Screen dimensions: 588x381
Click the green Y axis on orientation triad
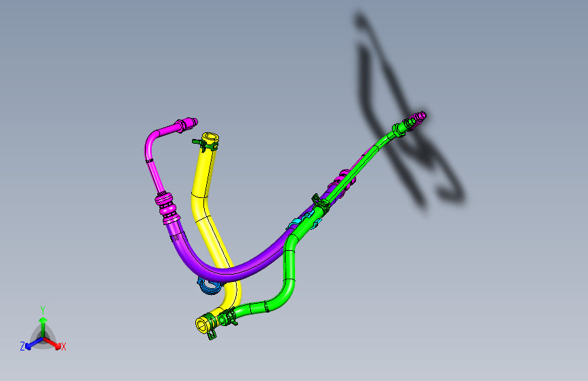point(43,327)
